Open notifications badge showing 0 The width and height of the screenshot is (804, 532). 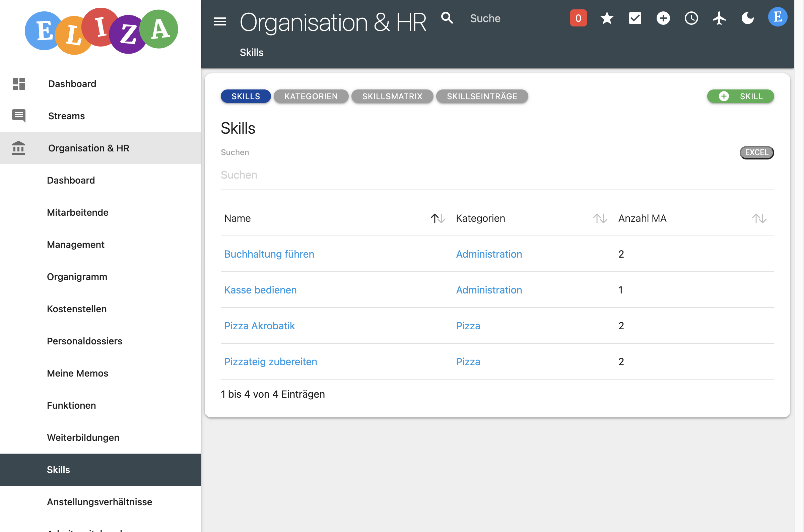click(578, 18)
